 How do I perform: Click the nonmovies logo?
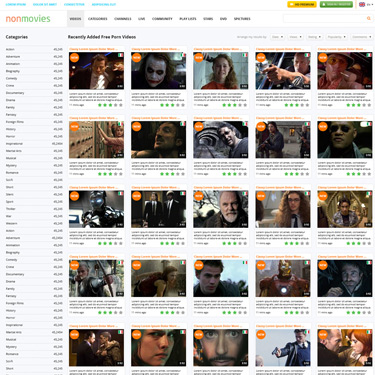[28, 19]
